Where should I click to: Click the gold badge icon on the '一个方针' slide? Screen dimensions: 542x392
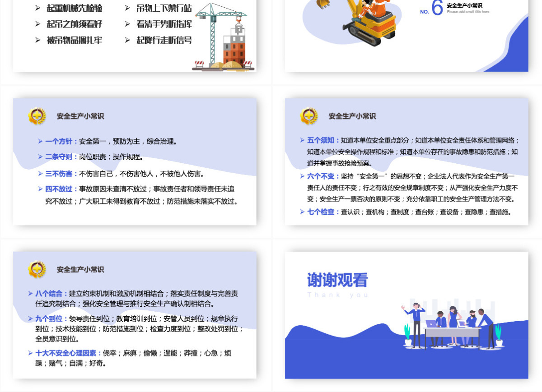[37, 116]
